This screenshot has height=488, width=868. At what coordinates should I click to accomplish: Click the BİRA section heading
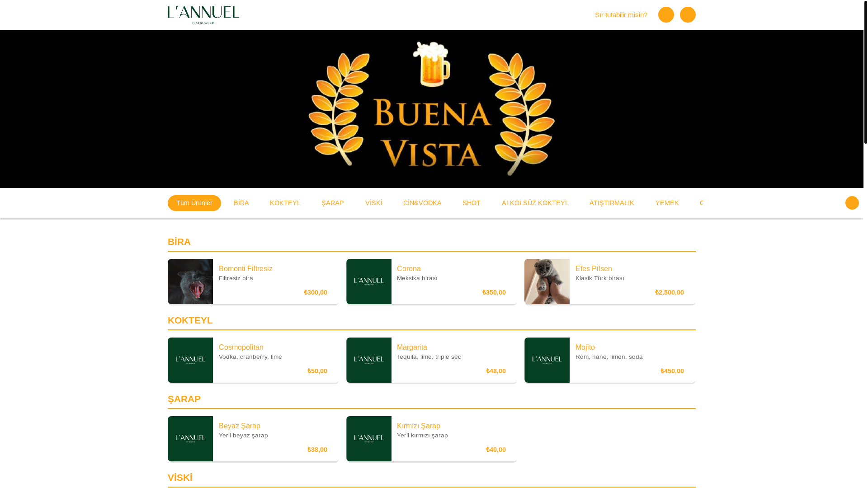click(179, 242)
